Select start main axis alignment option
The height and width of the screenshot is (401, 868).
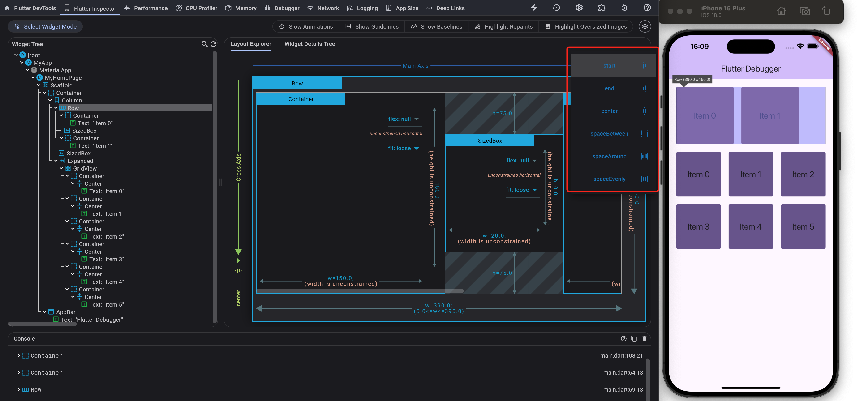[x=613, y=66]
